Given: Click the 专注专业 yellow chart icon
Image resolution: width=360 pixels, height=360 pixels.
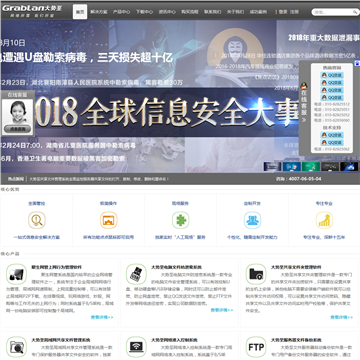Looking at the screenshot, I should (x=324, y=220).
